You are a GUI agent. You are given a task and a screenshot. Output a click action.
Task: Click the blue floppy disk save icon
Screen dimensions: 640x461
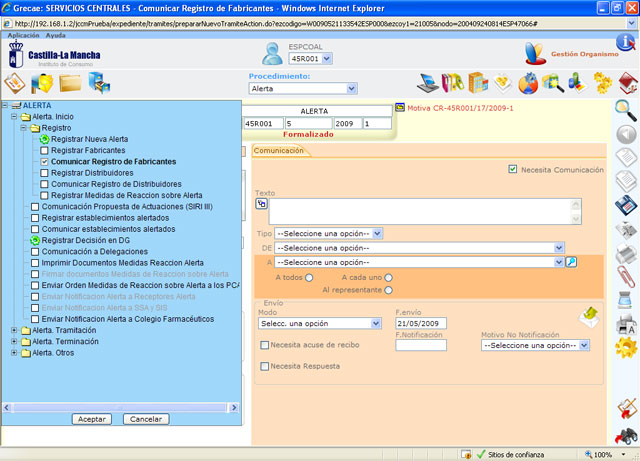point(626,205)
